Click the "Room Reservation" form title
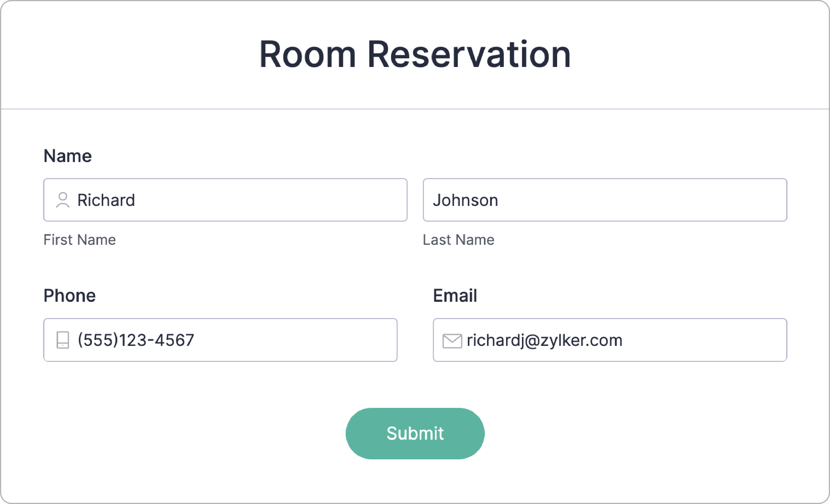This screenshot has height=504, width=830. pyautogui.click(x=415, y=55)
